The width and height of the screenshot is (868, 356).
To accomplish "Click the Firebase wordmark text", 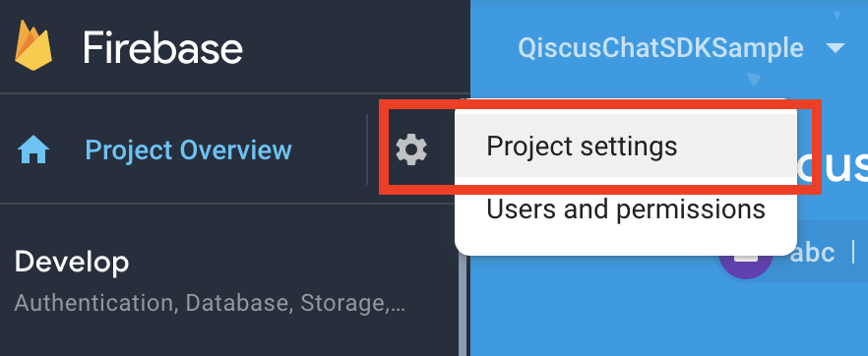I will (x=162, y=48).
